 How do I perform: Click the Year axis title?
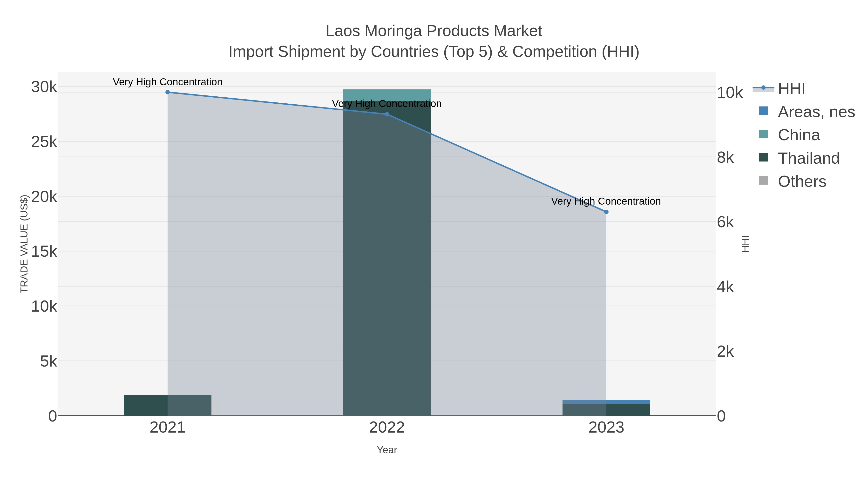point(387,450)
